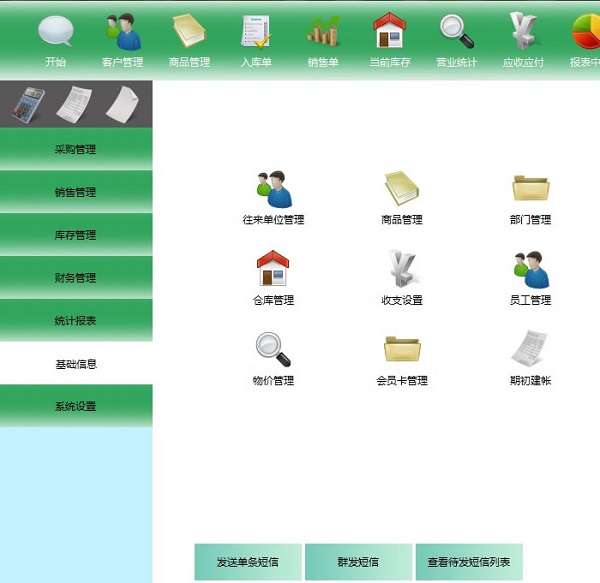Click the 商品管理 book icon in main panel
Screen dimensions: 600x583
pyautogui.click(x=402, y=189)
